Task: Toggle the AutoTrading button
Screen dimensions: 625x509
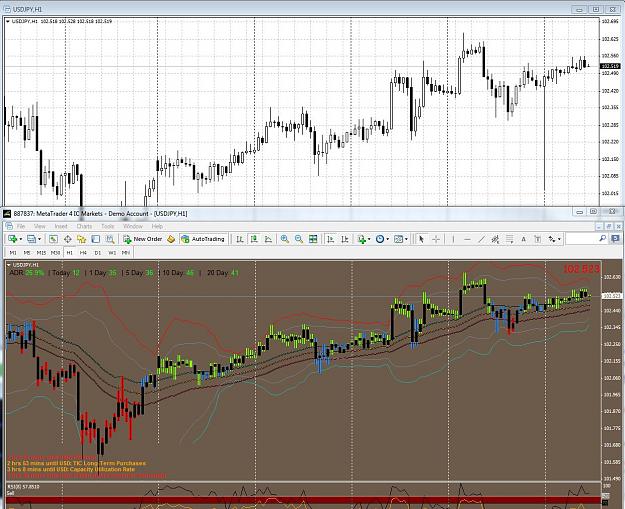Action: [x=203, y=239]
